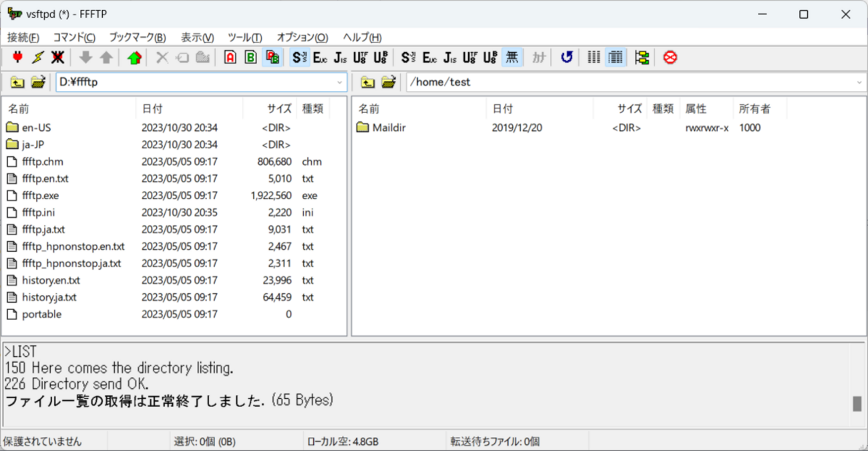Click the crossed-out plug Disconnect icon
The image size is (868, 451).
(58, 57)
